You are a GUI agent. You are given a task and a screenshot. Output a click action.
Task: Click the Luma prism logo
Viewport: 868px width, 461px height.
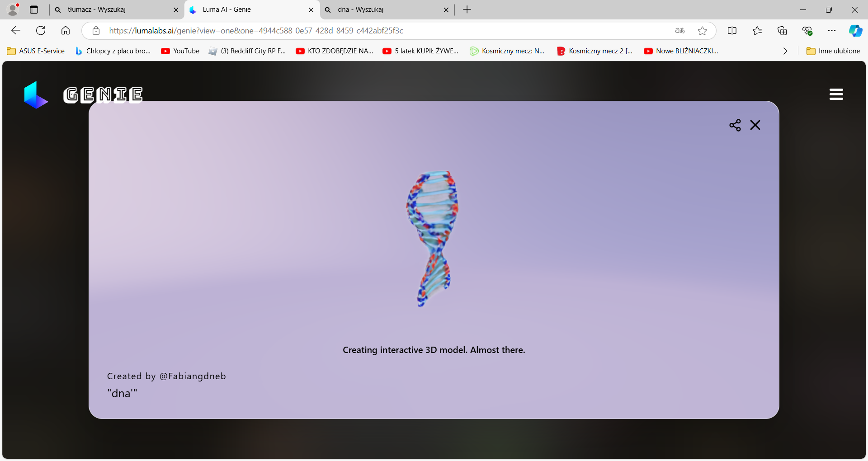pos(36,95)
